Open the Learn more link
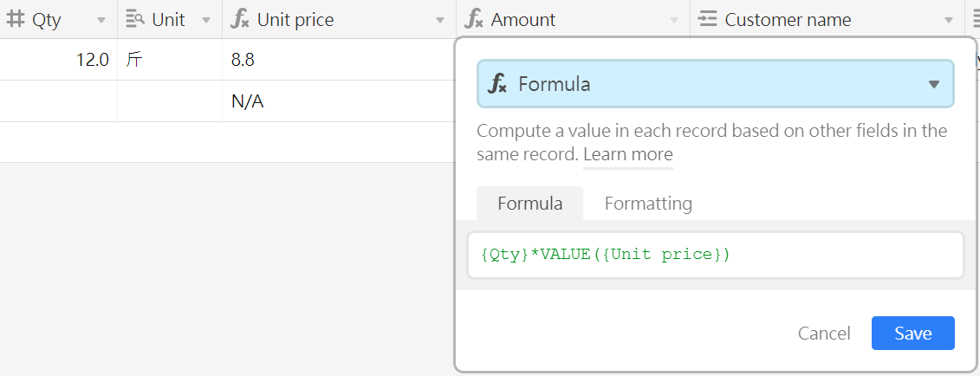This screenshot has height=376, width=980. [x=628, y=154]
